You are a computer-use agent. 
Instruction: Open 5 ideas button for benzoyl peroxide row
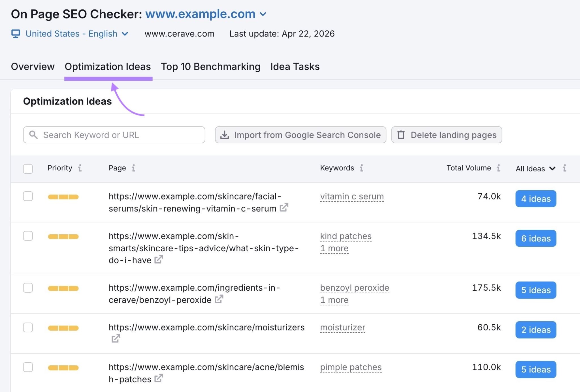pos(536,290)
